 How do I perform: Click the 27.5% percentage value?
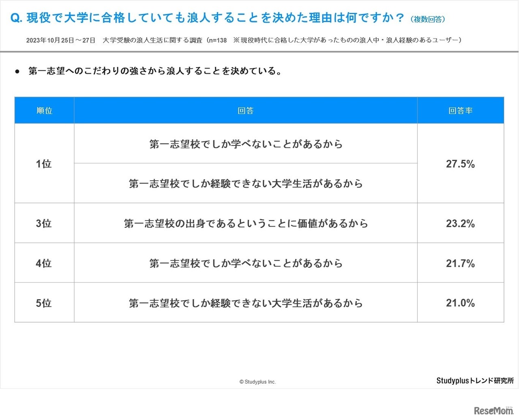click(x=461, y=164)
